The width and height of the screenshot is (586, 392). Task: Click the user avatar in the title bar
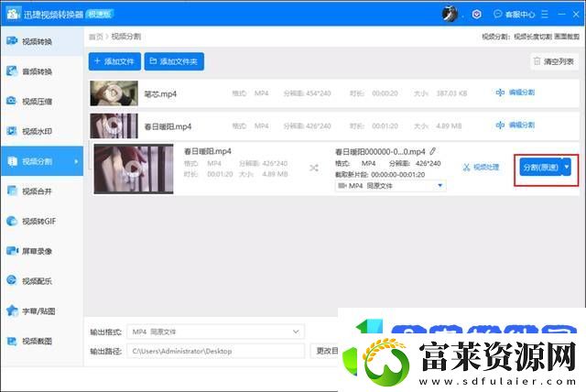pyautogui.click(x=450, y=14)
